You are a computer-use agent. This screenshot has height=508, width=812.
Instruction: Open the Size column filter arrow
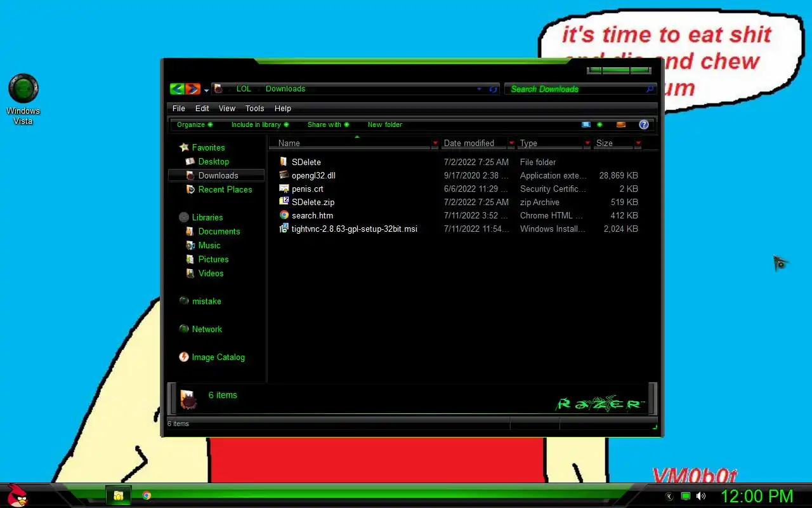(x=638, y=144)
